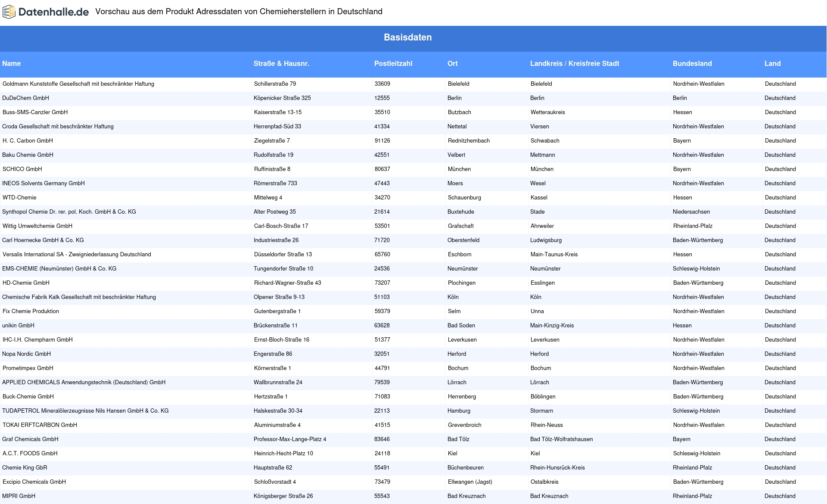Select IHC-I.H. Chempharm GmbH
827x504 pixels.
(x=37, y=340)
